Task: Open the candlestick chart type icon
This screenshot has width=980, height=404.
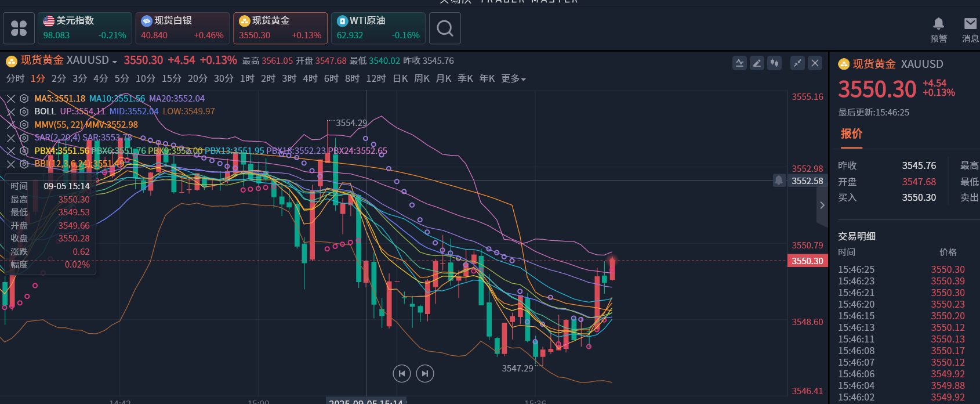Action: 774,63
